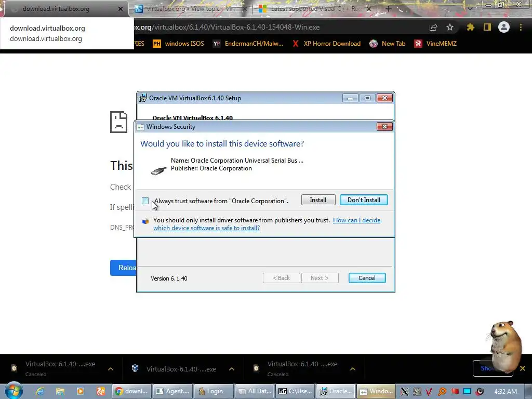Screen dimensions: 532x399
Task: Open Windows Explorer folder from taskbar
Action: (x=60, y=391)
